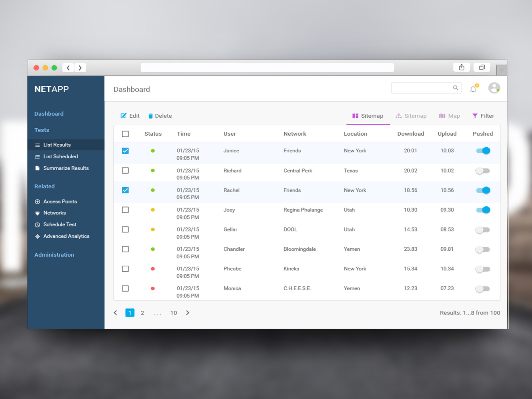Viewport: 532px width, 399px height.
Task: Enable the Pushed toggle for Richard
Action: [482, 171]
